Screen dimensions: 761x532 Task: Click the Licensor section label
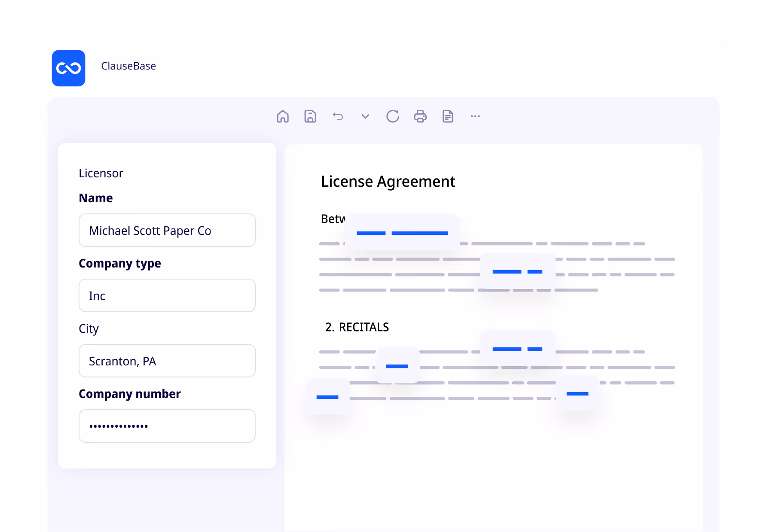click(x=101, y=173)
